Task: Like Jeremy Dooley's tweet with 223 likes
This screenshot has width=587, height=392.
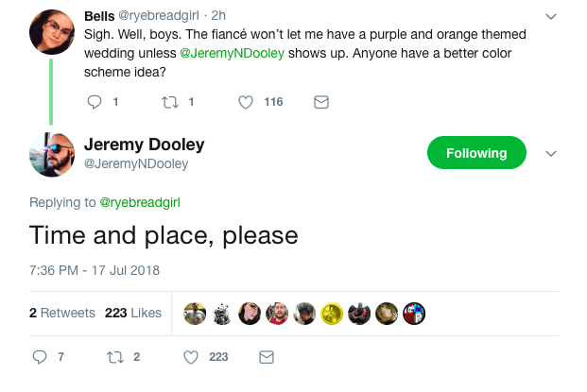Action: point(190,357)
